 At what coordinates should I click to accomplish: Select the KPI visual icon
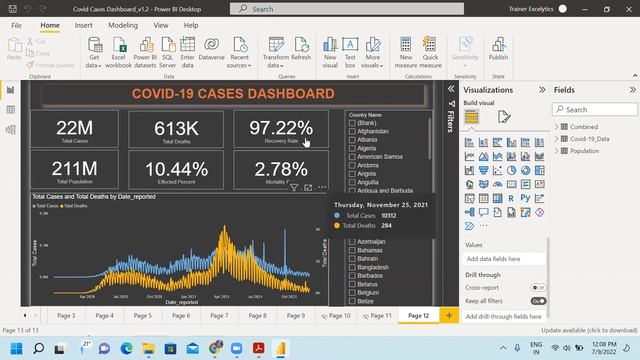pyautogui.click(x=540, y=184)
